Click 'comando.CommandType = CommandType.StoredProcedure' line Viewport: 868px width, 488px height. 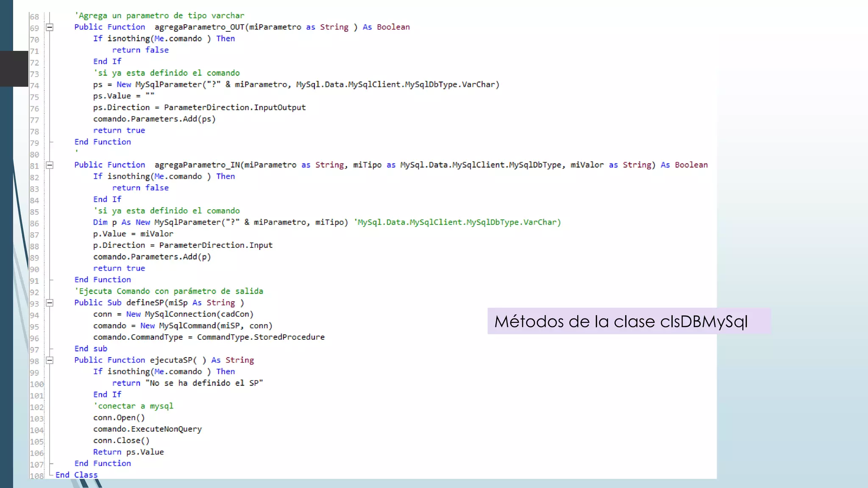click(209, 337)
